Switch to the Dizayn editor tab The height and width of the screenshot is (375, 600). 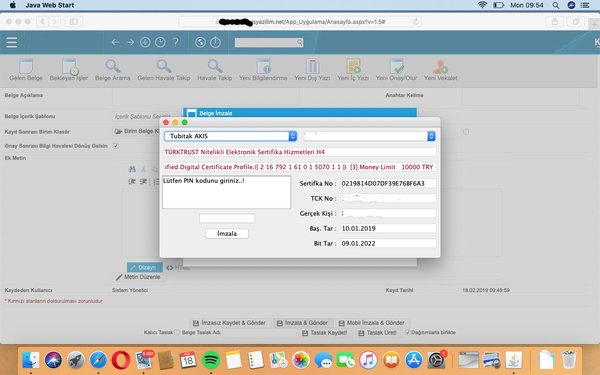[145, 267]
